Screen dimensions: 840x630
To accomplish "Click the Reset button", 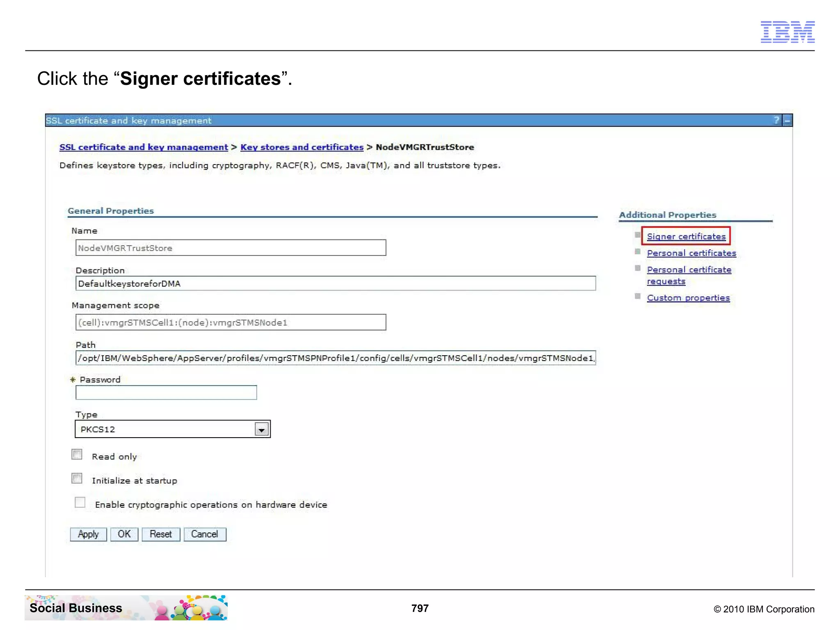I will pyautogui.click(x=161, y=534).
